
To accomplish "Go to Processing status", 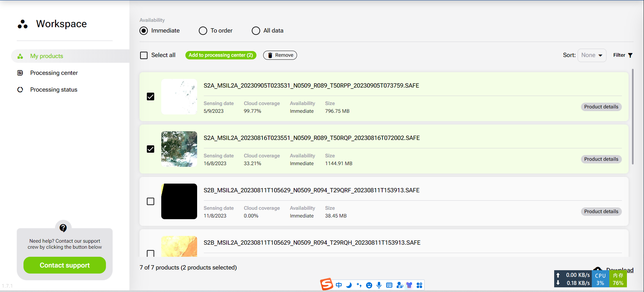I will 54,90.
